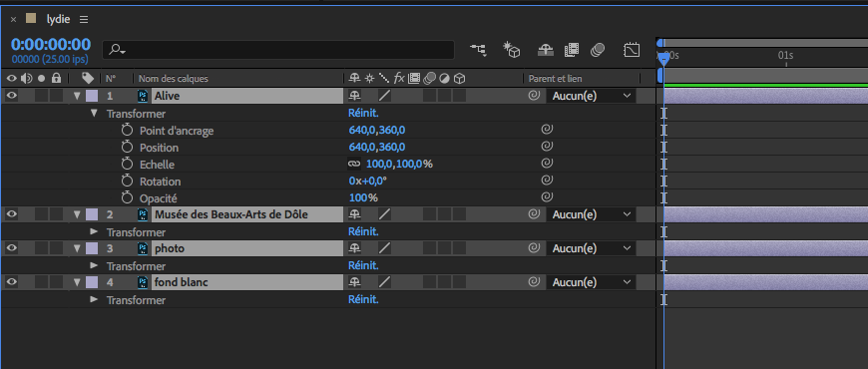
Task: Click the Rotation property pick whip
Action: pyautogui.click(x=547, y=181)
